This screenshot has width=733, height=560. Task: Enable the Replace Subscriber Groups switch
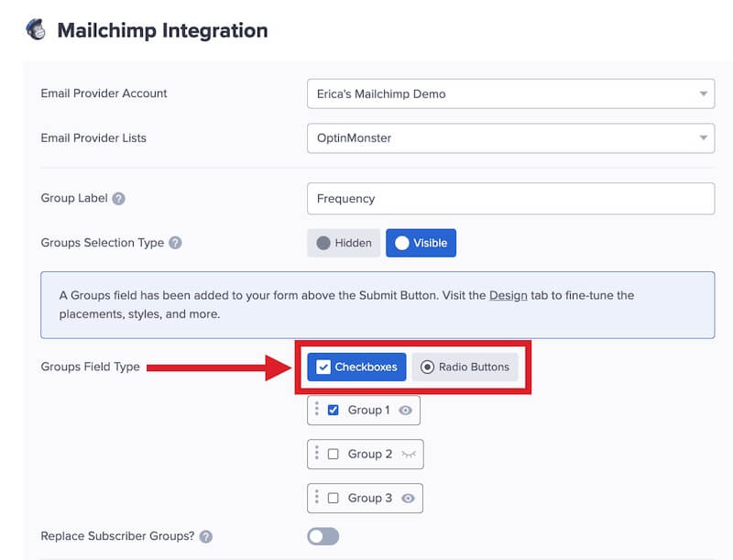pyautogui.click(x=323, y=536)
